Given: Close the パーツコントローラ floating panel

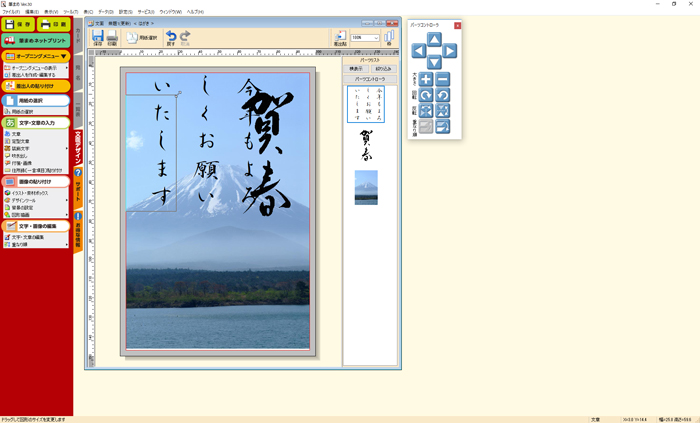Looking at the screenshot, I should pyautogui.click(x=457, y=25).
